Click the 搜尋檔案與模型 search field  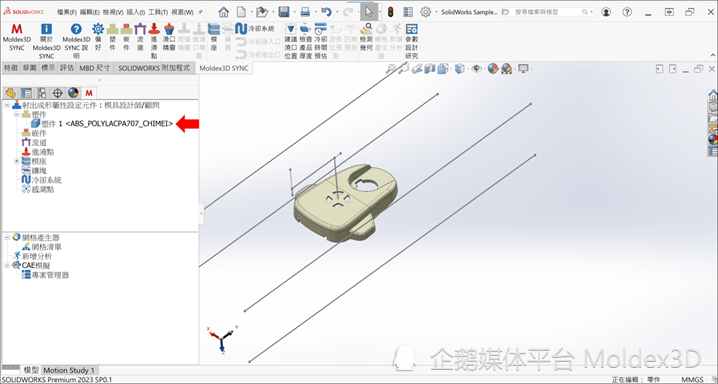click(x=547, y=12)
